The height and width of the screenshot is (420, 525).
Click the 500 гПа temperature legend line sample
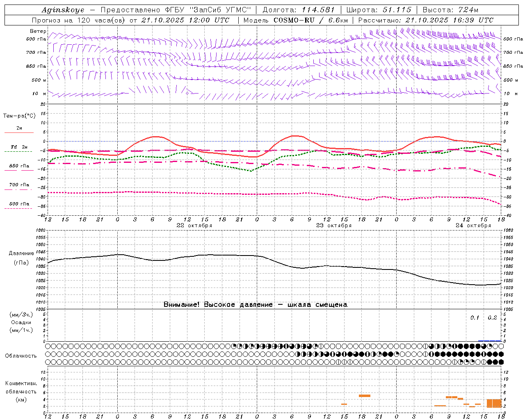pos(18,208)
